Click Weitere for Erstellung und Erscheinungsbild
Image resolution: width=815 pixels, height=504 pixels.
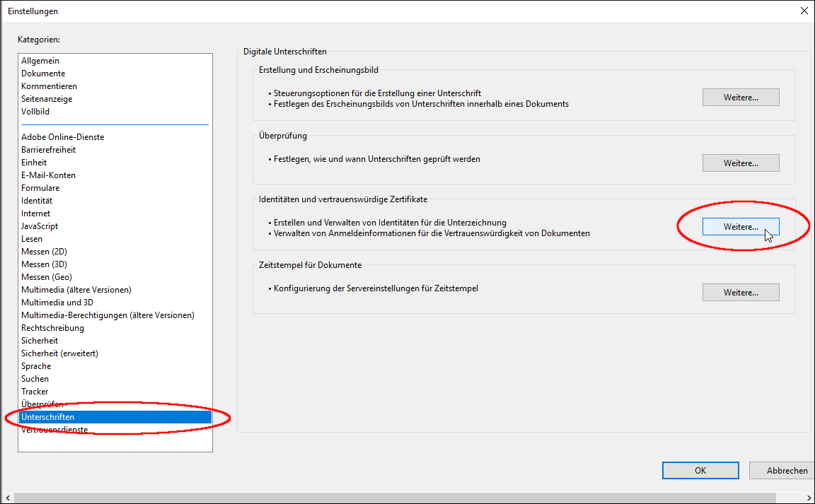pyautogui.click(x=741, y=97)
